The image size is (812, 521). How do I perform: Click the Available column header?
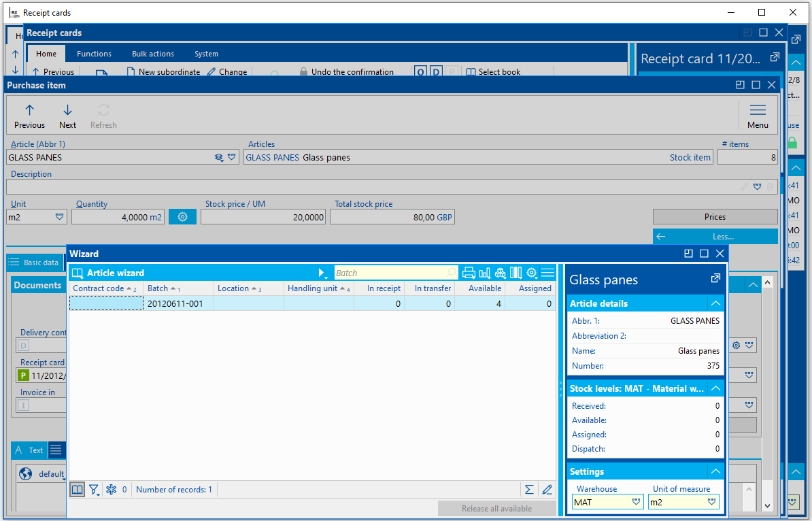tap(480, 288)
